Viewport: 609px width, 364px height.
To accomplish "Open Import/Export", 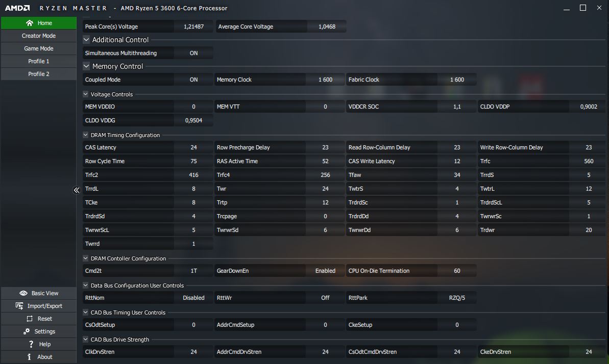I will click(x=39, y=306).
